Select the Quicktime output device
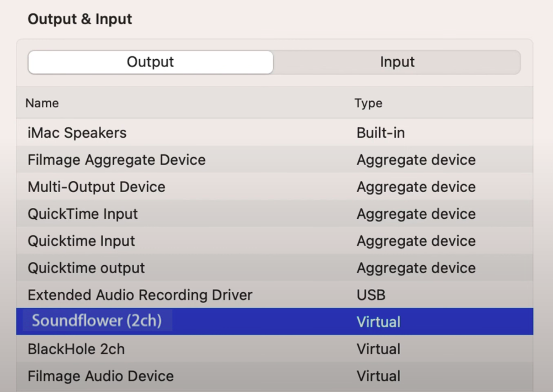 (x=86, y=268)
